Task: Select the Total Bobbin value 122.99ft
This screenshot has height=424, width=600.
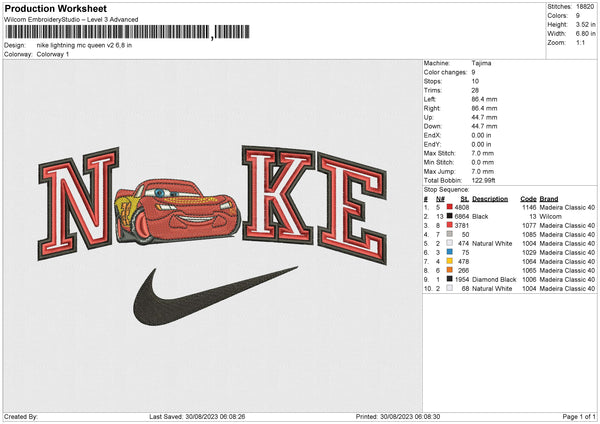Action: [x=483, y=180]
